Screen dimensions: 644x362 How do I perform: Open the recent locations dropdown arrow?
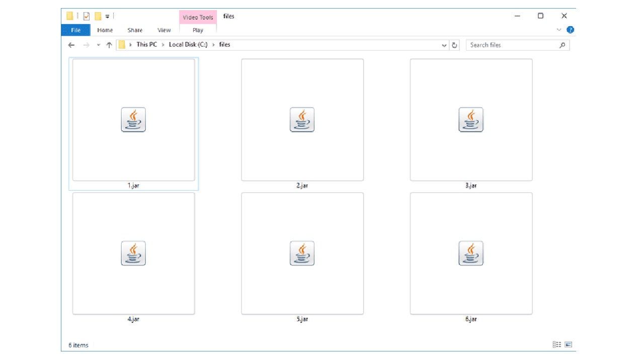point(99,45)
